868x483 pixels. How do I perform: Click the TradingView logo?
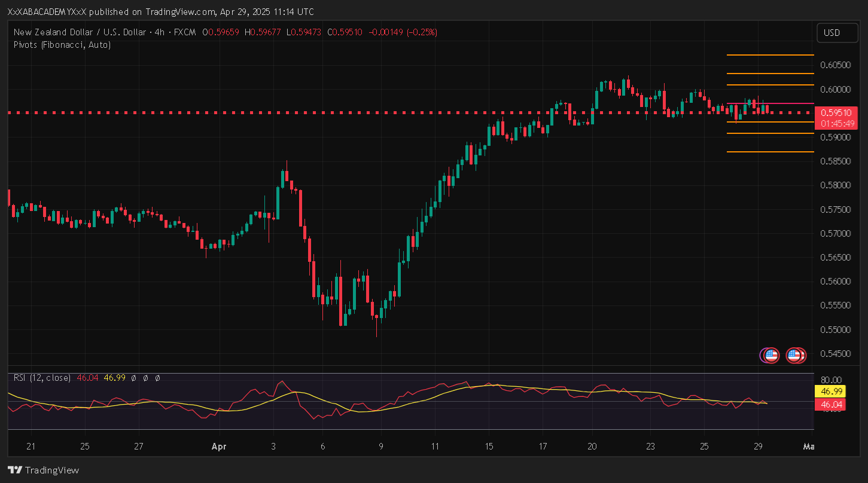click(x=43, y=470)
